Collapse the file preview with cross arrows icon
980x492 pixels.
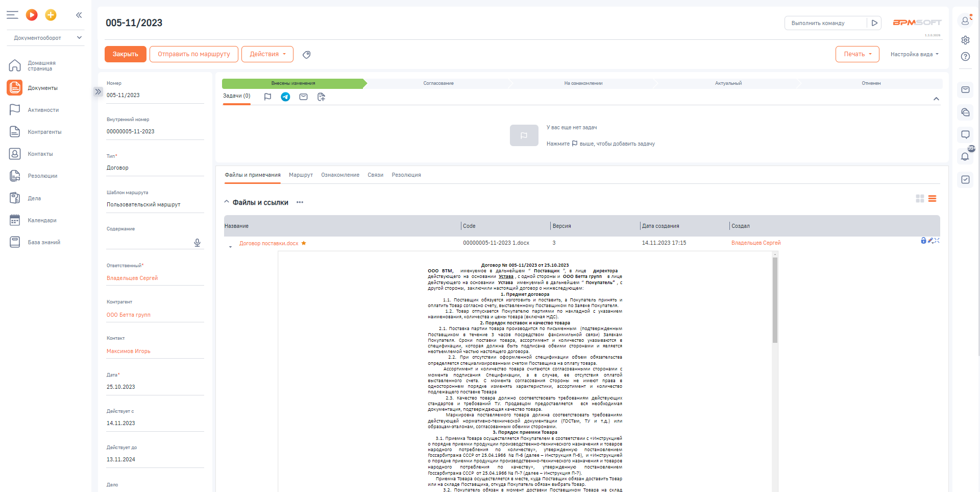click(937, 241)
